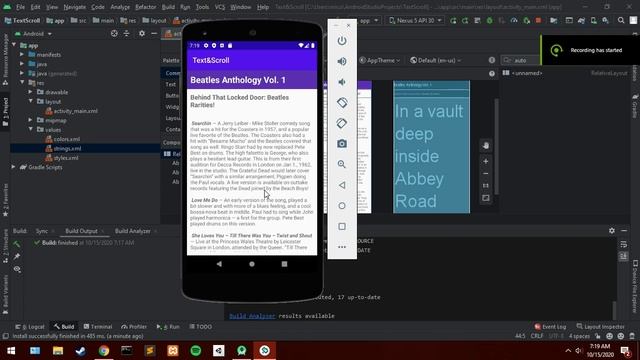Select activity_main.xml in project tree
The image size is (640, 360).
(76, 111)
